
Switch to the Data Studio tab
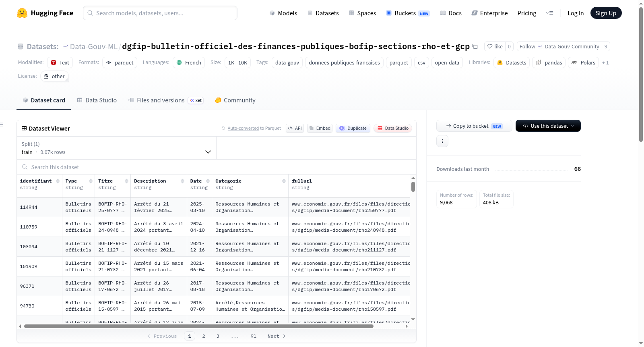click(x=97, y=100)
